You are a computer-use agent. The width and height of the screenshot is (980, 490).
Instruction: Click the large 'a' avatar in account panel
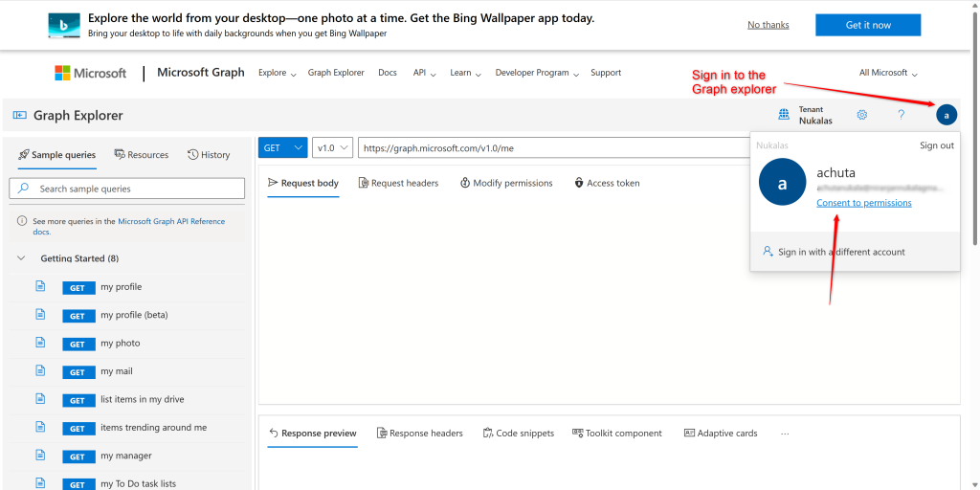(783, 183)
